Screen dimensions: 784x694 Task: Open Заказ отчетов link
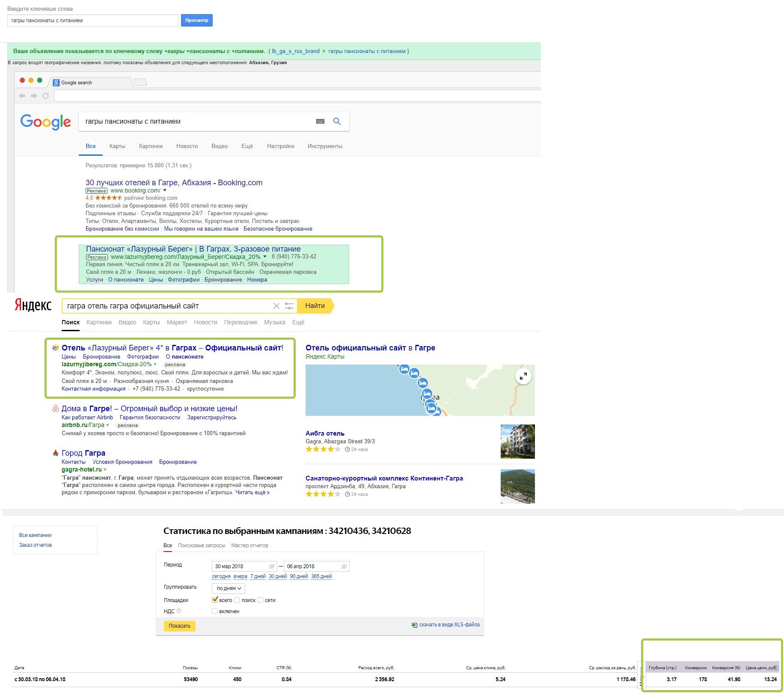tap(35, 545)
